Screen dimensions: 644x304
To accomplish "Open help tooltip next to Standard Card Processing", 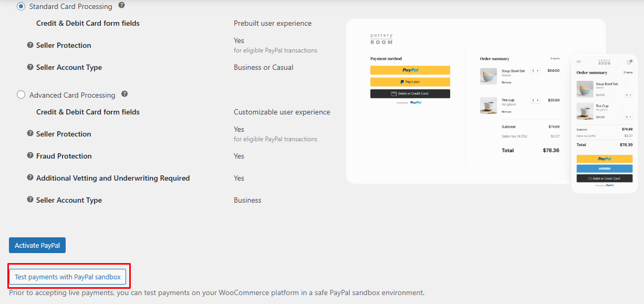I will [x=122, y=6].
